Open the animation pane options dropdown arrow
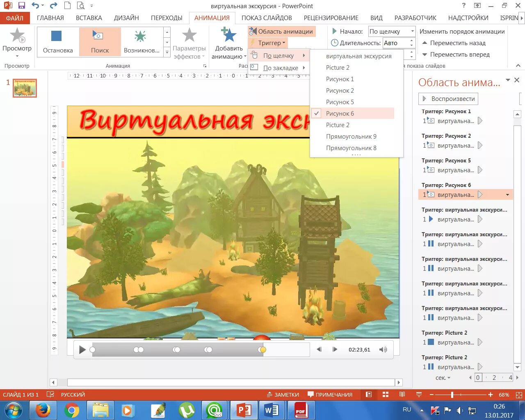The width and height of the screenshot is (525, 420). (508, 80)
